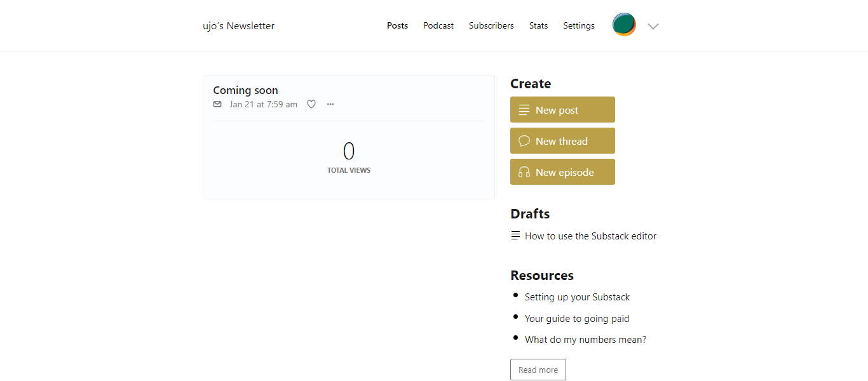Open the Settings tab
The image size is (868, 381).
(x=579, y=26)
